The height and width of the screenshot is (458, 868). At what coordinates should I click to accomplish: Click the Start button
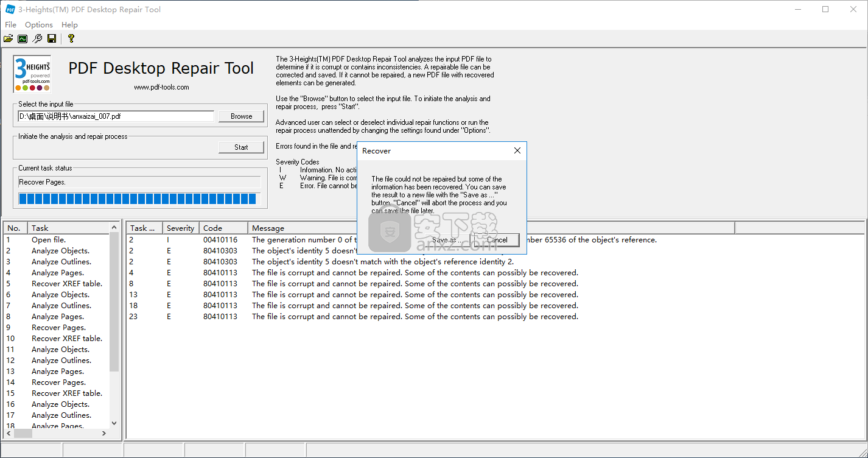(242, 147)
